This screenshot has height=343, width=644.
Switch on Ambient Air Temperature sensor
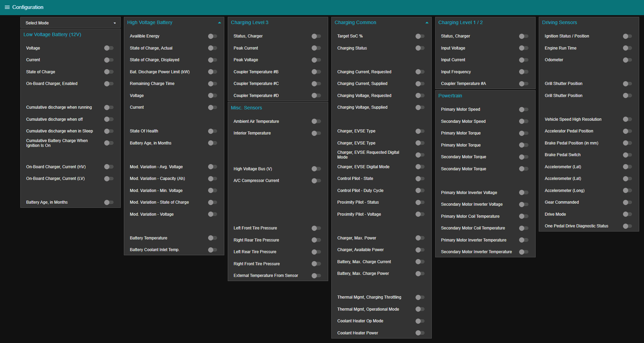coord(316,121)
